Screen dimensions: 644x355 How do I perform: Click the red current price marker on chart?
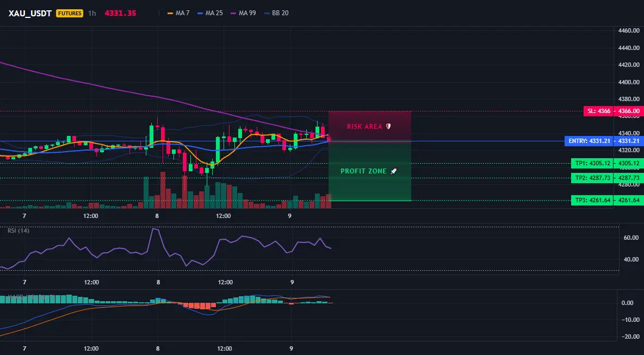(329, 140)
